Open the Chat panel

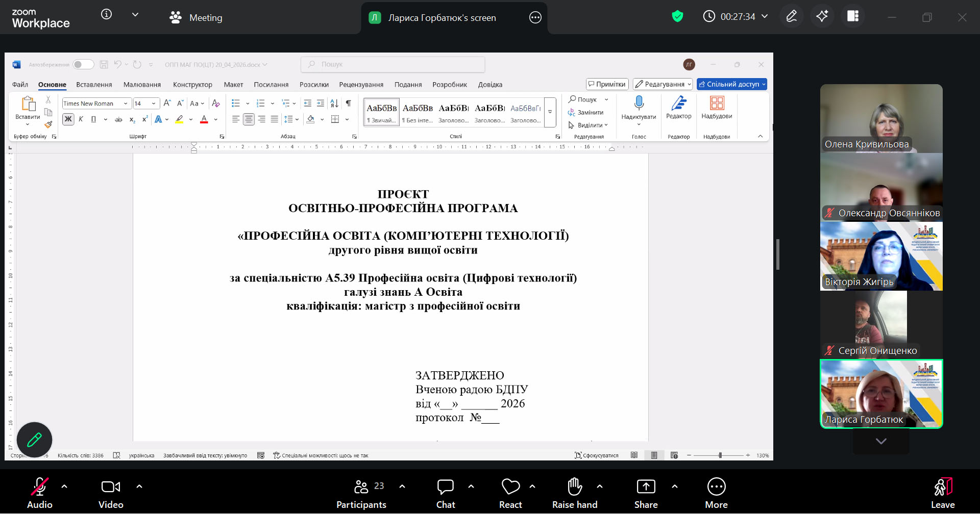[x=445, y=487]
